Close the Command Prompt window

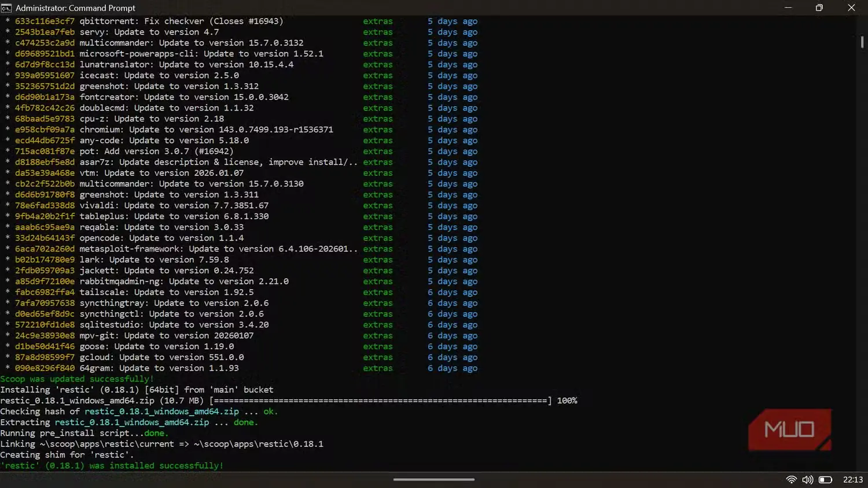pyautogui.click(x=851, y=8)
